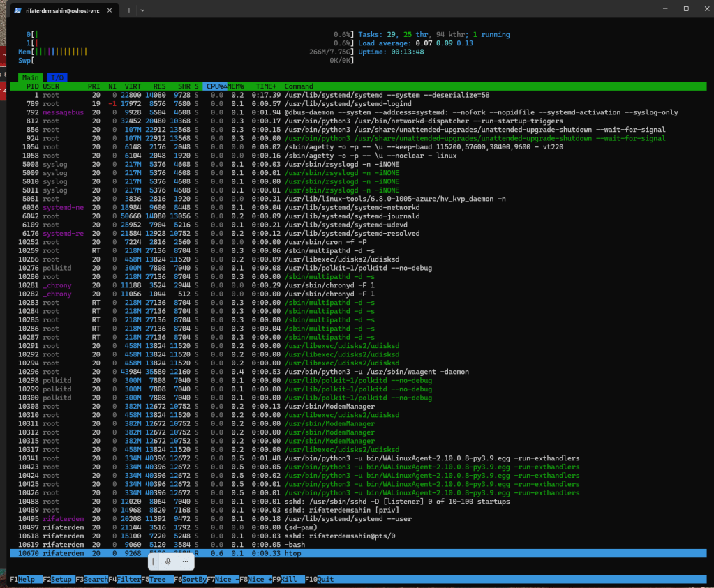Click F8 Nice + button
714x588 pixels.
256,580
